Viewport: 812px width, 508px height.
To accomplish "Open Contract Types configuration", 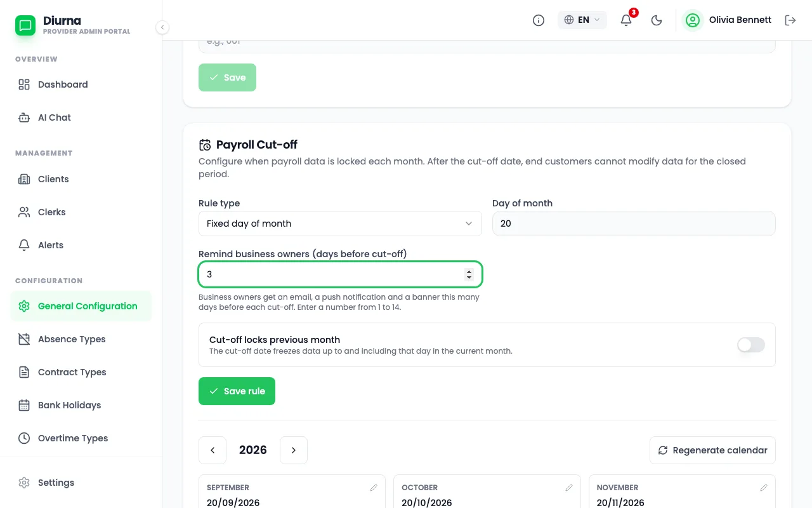I will (x=81, y=372).
